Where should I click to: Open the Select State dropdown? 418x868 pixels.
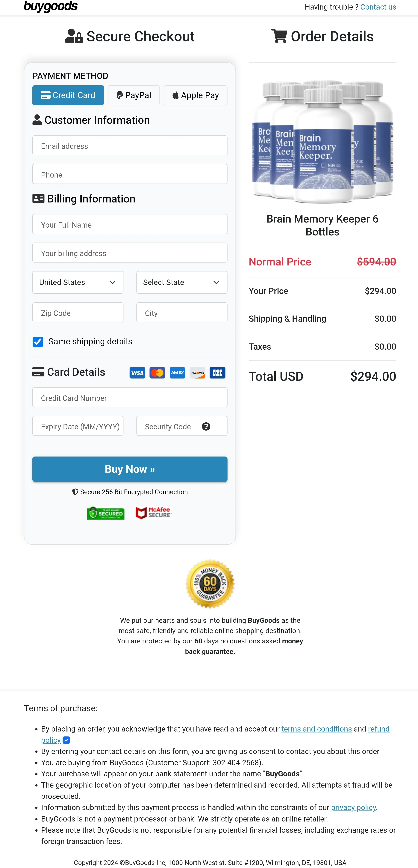click(181, 282)
